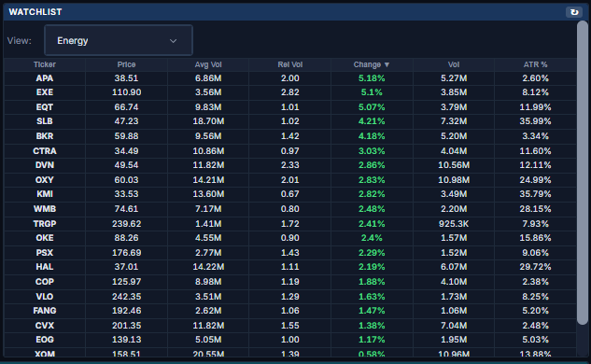Select the OKE ticker
Viewport: 591px width, 364px height.
click(45, 238)
